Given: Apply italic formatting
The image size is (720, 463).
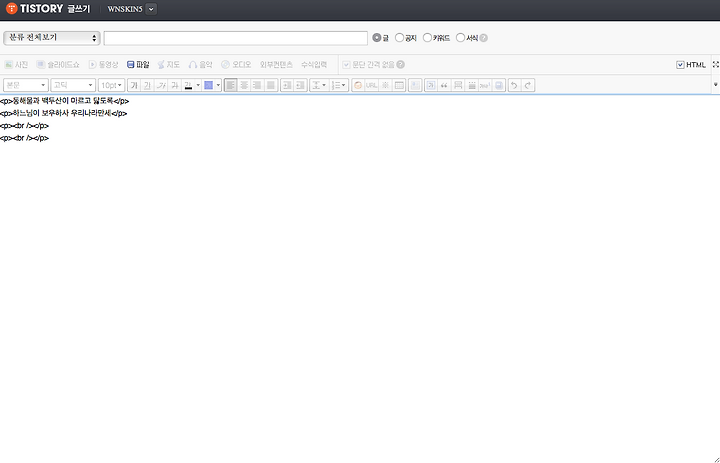Looking at the screenshot, I should 161,85.
